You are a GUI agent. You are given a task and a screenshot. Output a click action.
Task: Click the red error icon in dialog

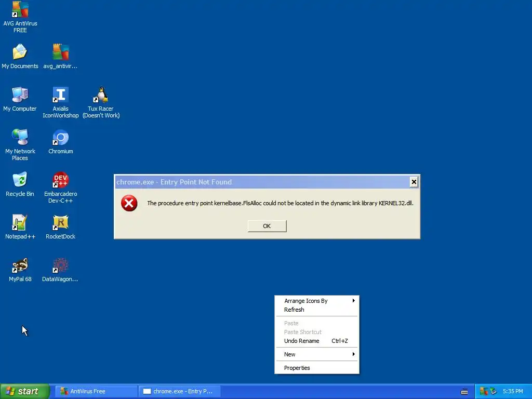coord(129,203)
